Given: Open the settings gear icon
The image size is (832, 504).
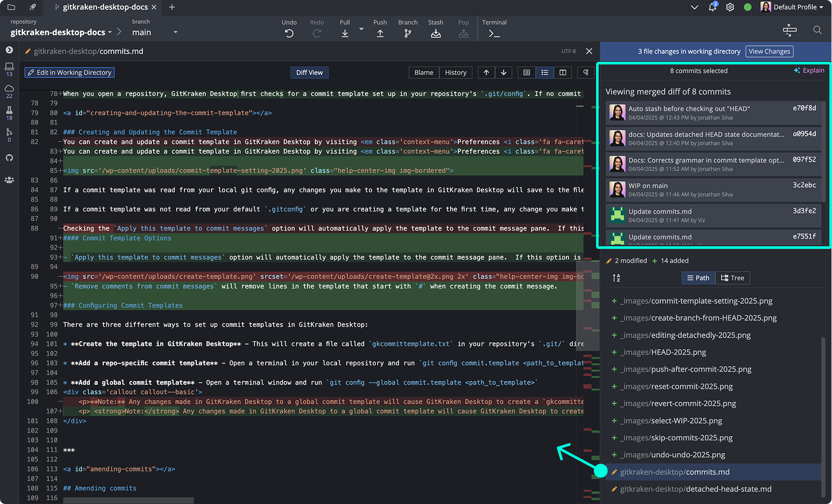Looking at the screenshot, I should tap(730, 7).
